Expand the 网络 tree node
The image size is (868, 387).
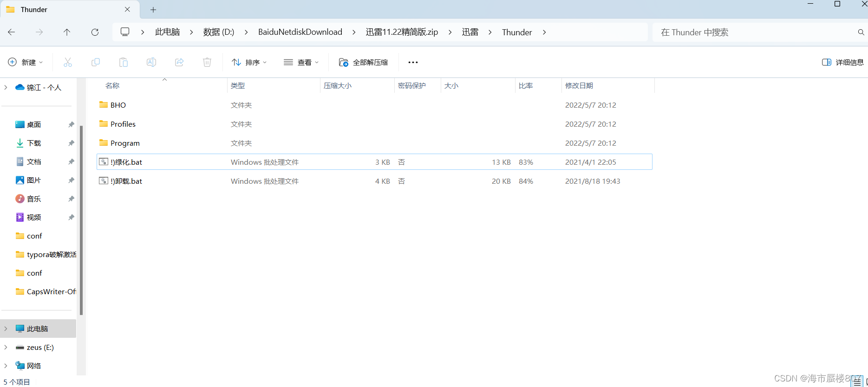coord(6,366)
